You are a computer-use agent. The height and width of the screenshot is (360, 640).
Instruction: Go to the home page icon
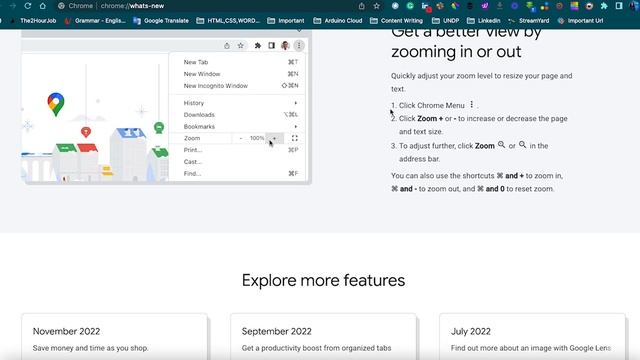pyautogui.click(x=42, y=6)
